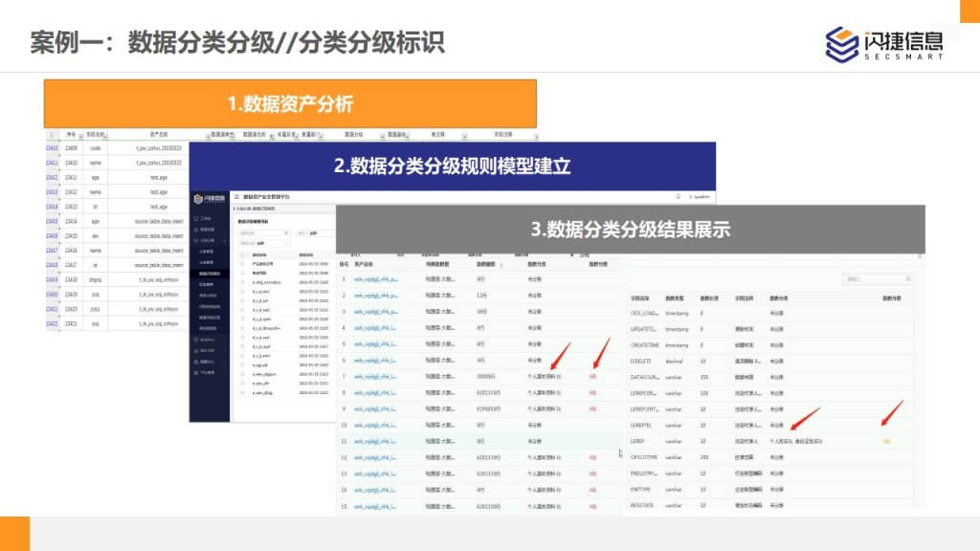980x551 pixels.
Task: Select the CREATETIME field row
Action: [771, 344]
